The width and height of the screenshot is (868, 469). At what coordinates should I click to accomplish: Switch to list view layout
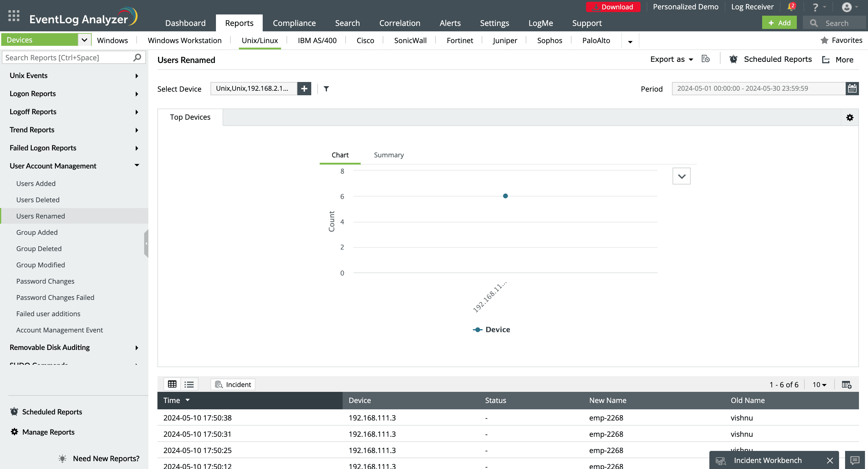tap(189, 384)
